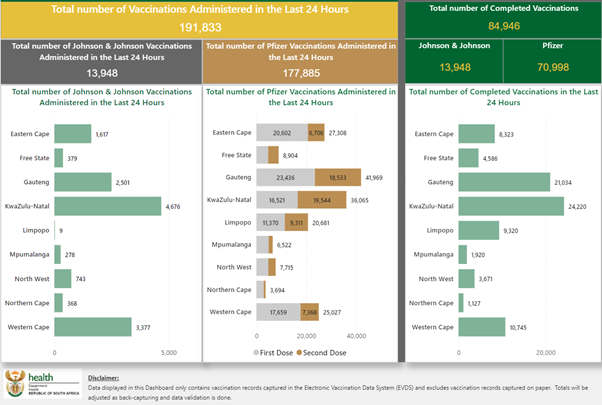Select Western Cape Johnson & Johnson bar 3,377

tap(92, 326)
